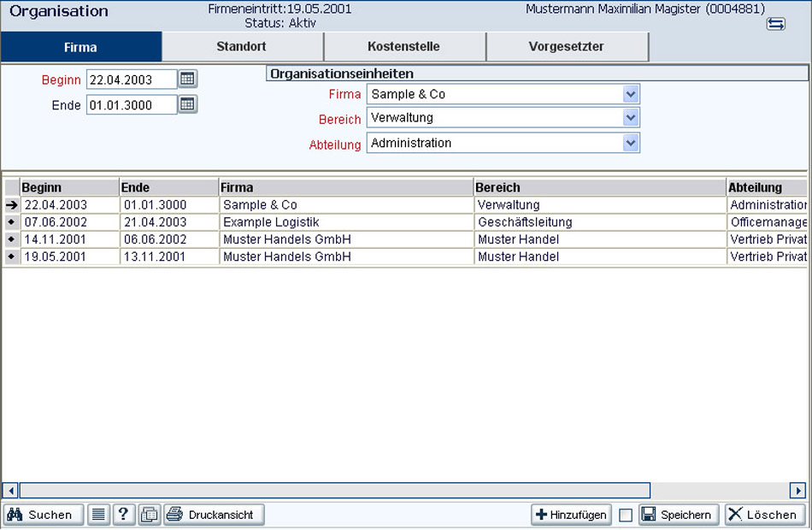812x530 pixels.
Task: Click the 14.11.2001 Beginn cell
Action: pos(69,239)
